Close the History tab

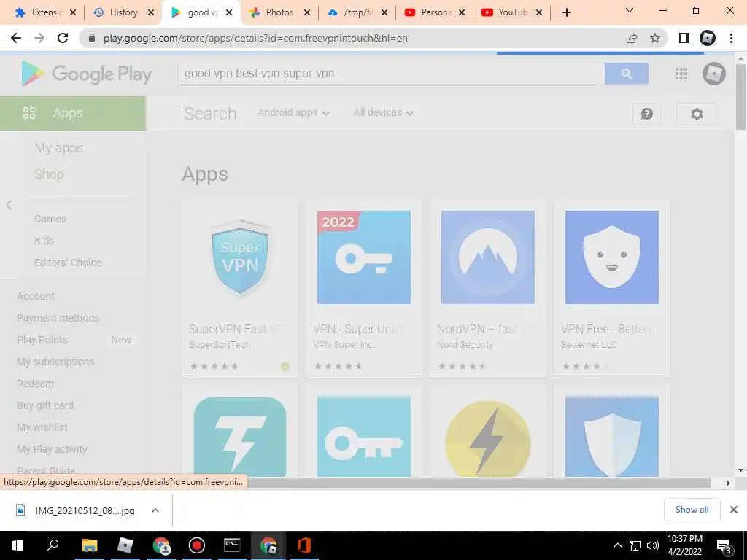click(150, 12)
